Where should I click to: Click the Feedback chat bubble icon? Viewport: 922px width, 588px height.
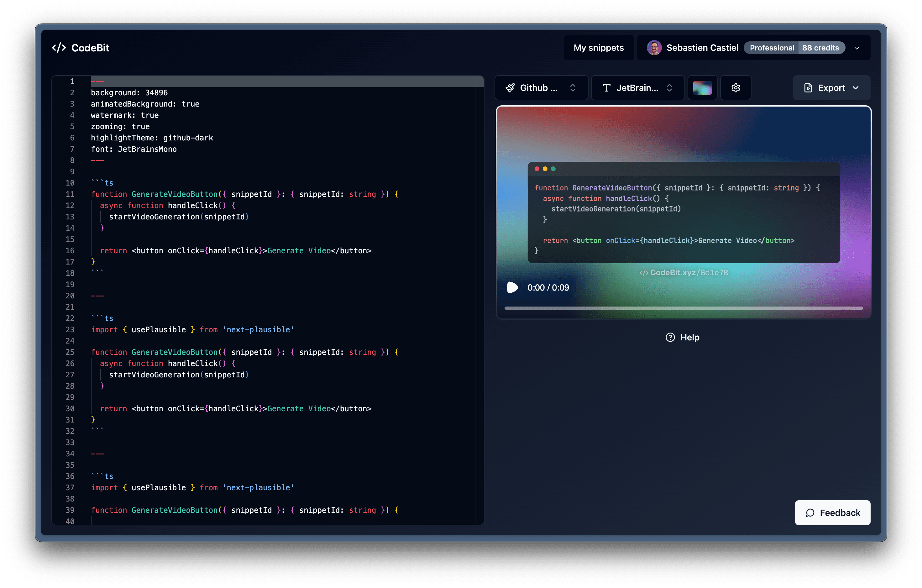[810, 512]
